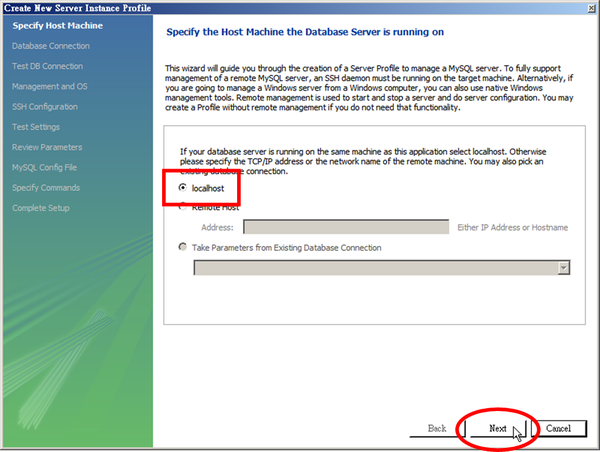Cancel the server instance wizard
The height and width of the screenshot is (452, 600).
pos(559,428)
